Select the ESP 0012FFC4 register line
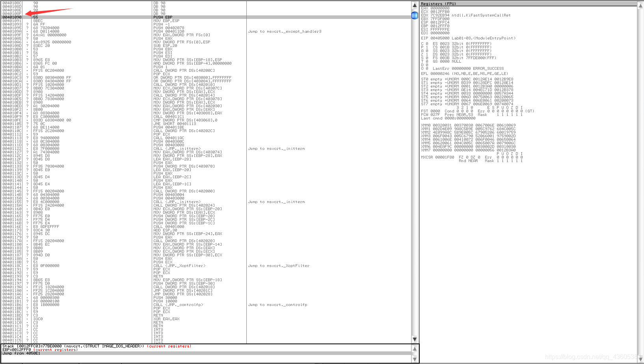Screen dimensions: 644x364 pyautogui.click(x=435, y=22)
